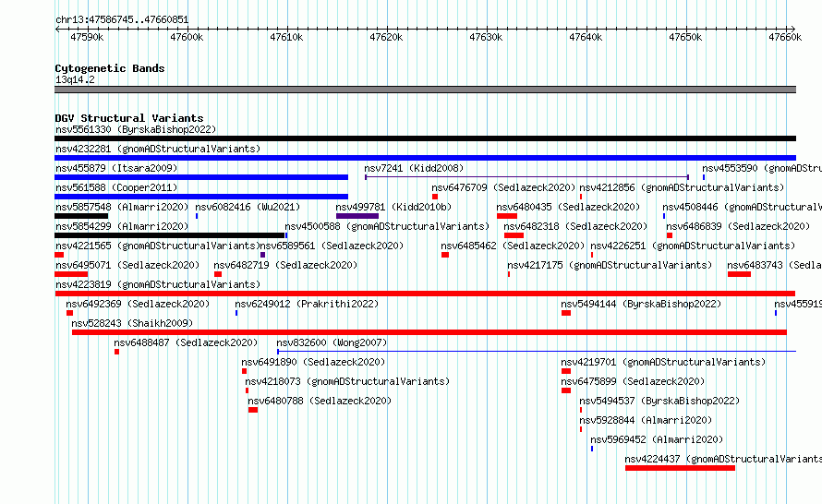Screen dimensions: 822x504
Task: Open nsv6491890 (Sedlazeck2020) label
Action: [313, 362]
